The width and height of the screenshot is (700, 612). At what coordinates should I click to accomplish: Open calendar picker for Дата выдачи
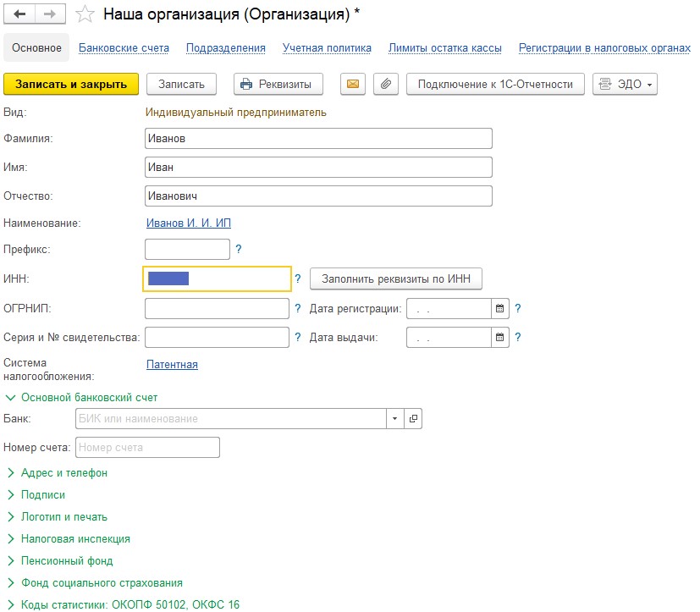point(499,338)
